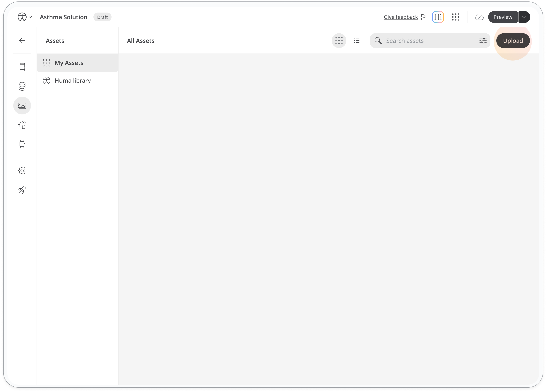Click the back arrow icon
This screenshot has width=546, height=392.
coord(22,41)
